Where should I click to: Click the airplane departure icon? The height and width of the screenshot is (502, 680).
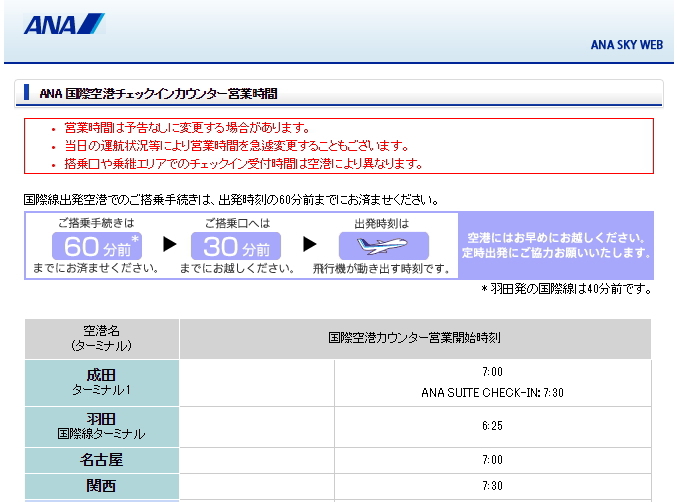(x=383, y=246)
